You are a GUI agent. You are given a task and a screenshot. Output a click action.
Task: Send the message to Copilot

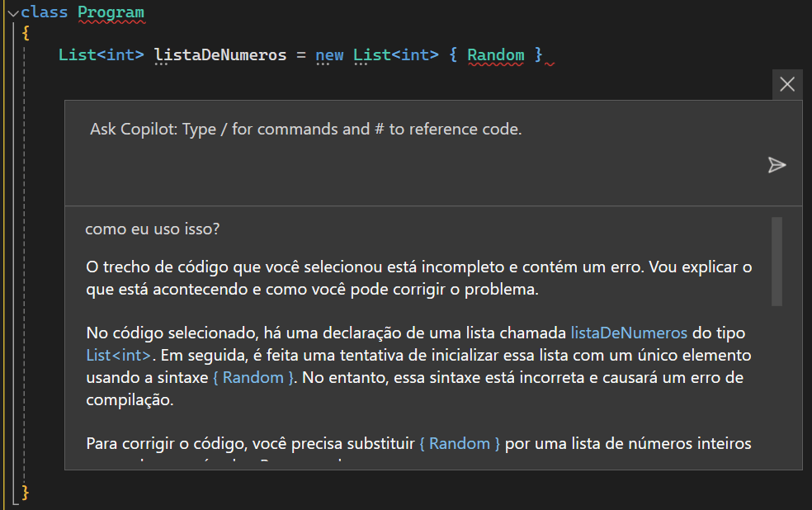[x=777, y=165]
